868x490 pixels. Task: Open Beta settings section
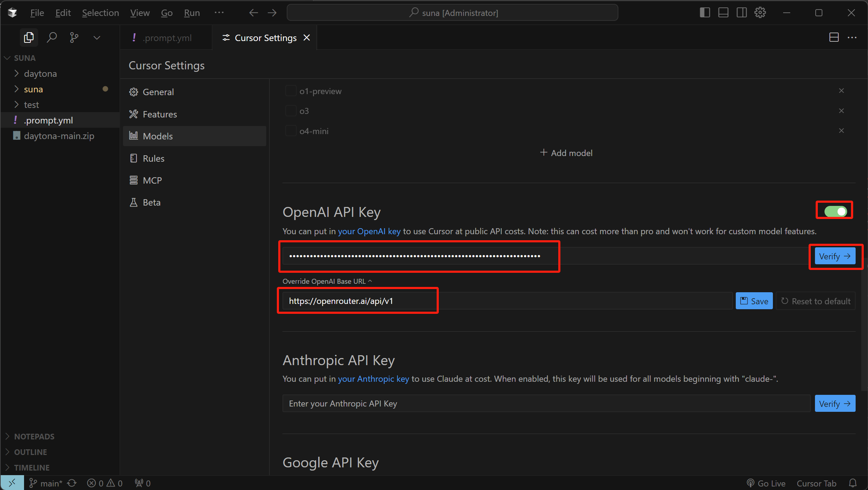[x=194, y=202]
